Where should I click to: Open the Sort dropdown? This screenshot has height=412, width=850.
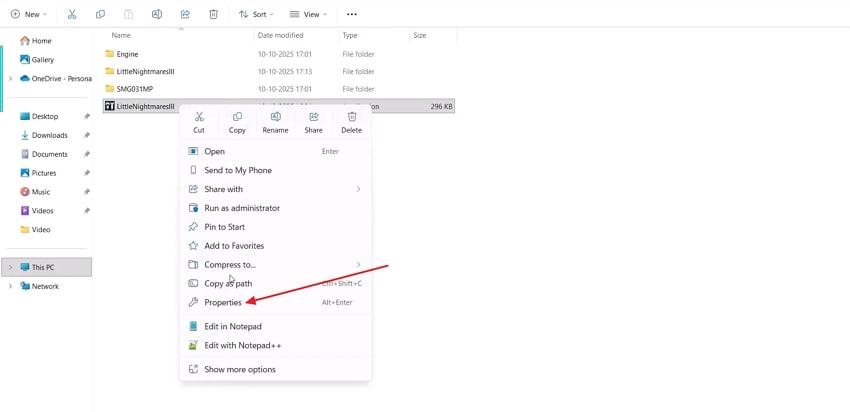(x=256, y=15)
